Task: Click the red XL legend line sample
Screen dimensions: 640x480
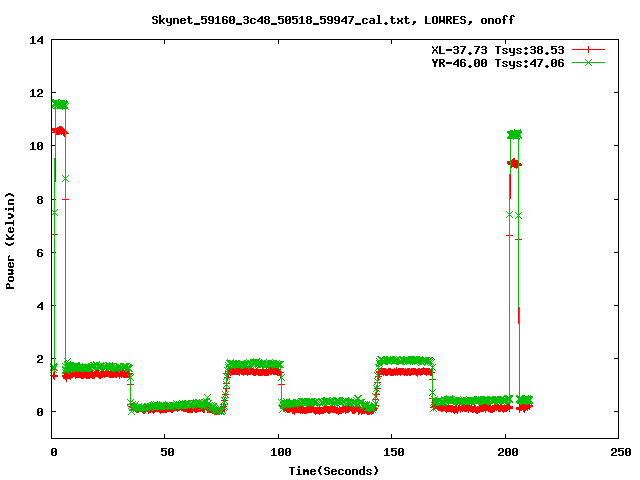Action: pos(588,50)
